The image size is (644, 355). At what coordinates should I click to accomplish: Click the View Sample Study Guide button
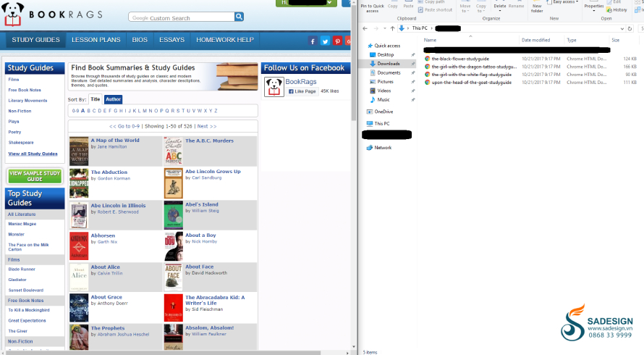point(35,176)
